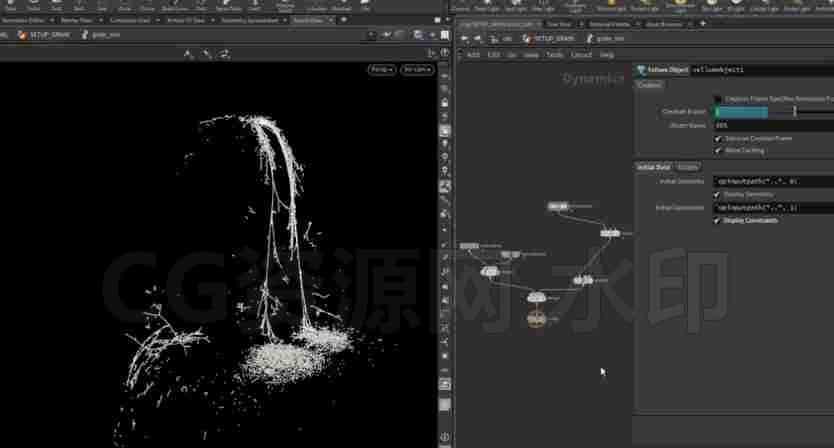Image resolution: width=834 pixels, height=448 pixels.
Task: Toggle Creation Frame Specifies Simulation Frame checkbox
Action: point(717,99)
